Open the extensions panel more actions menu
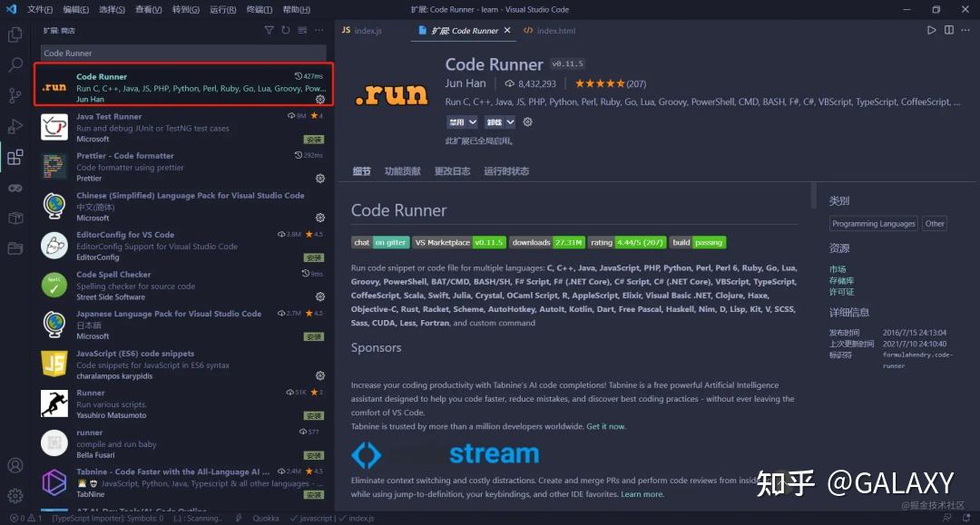 pyautogui.click(x=319, y=30)
